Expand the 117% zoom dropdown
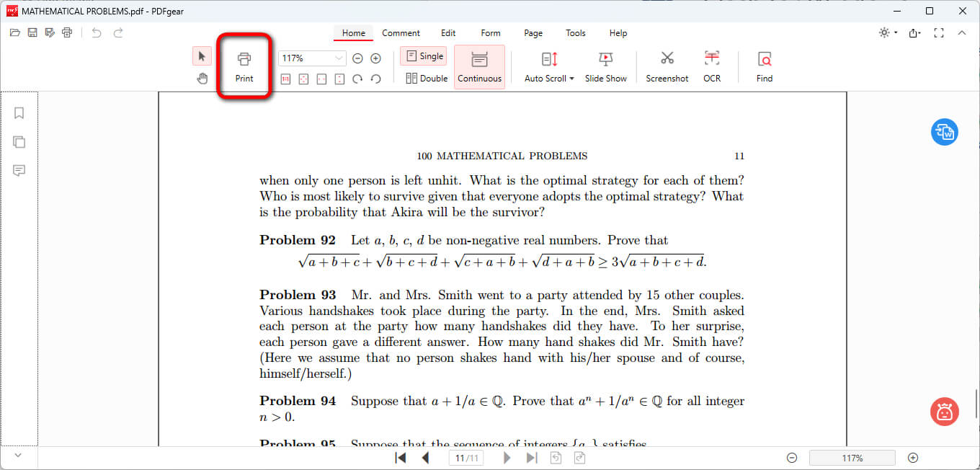The height and width of the screenshot is (470, 980). point(339,58)
